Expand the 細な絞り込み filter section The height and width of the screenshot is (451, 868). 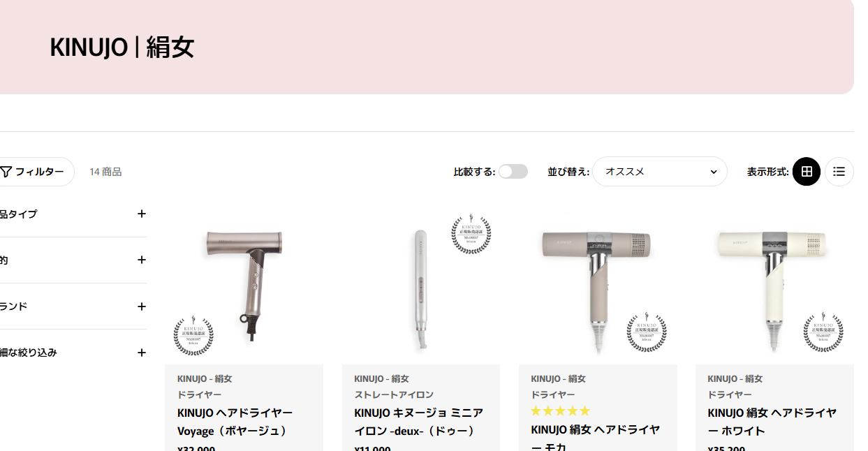point(73,353)
